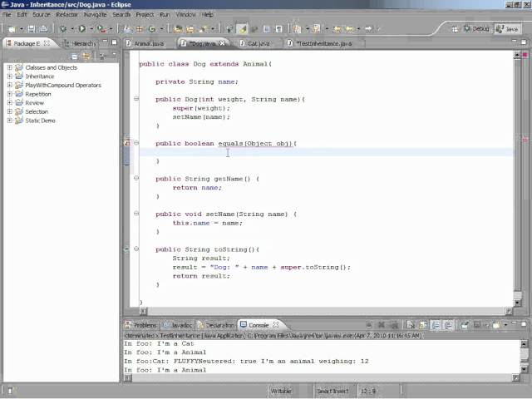Collapse the getName method fold marker
Image resolution: width=532 pixels, height=399 pixels.
pyautogui.click(x=136, y=178)
